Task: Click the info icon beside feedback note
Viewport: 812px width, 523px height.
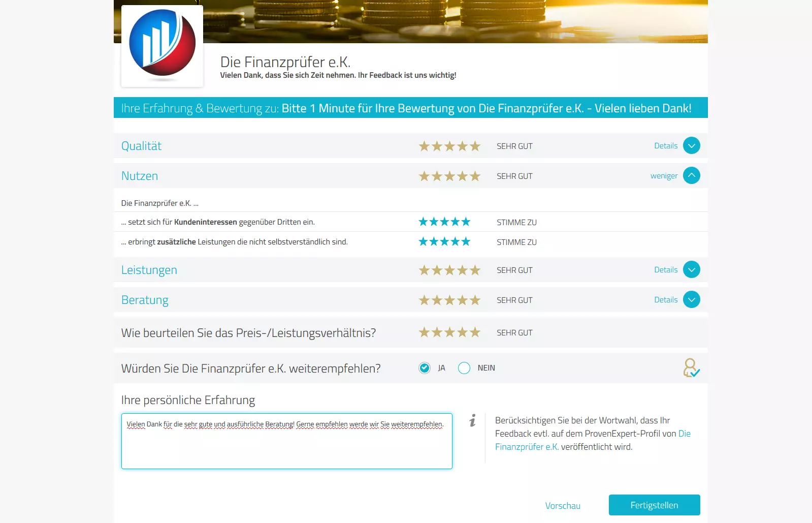Action: (473, 420)
